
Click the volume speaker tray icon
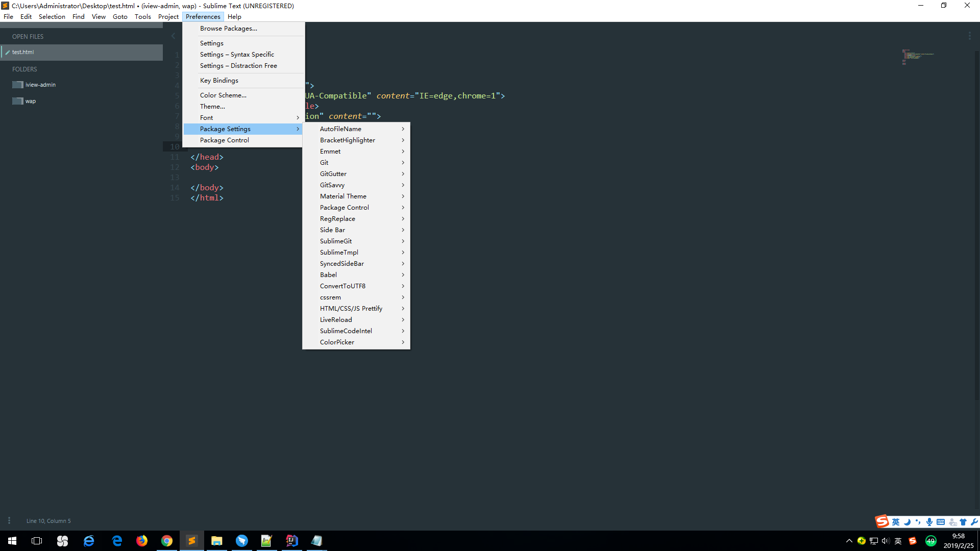tap(886, 541)
